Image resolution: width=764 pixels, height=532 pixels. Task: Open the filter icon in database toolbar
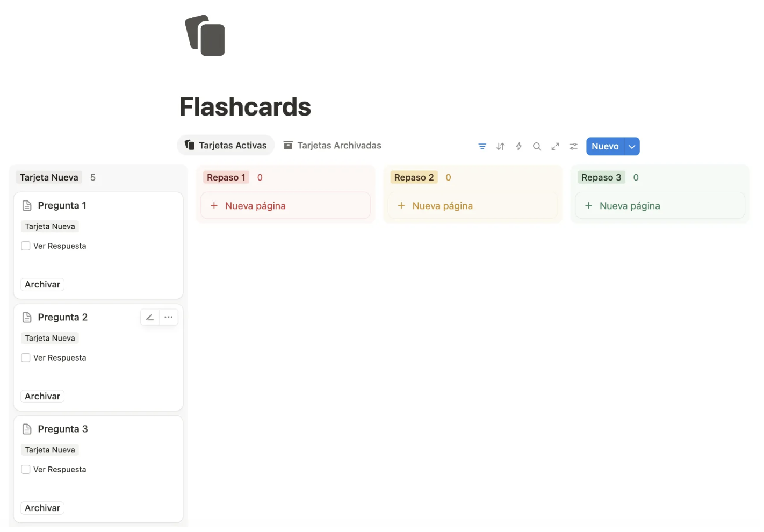coord(482,146)
